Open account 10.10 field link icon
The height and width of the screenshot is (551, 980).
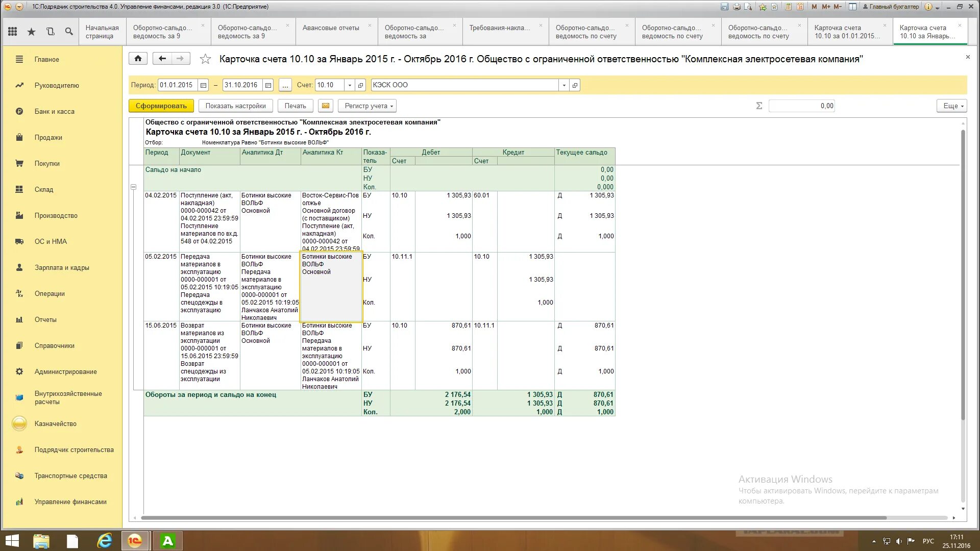[360, 85]
